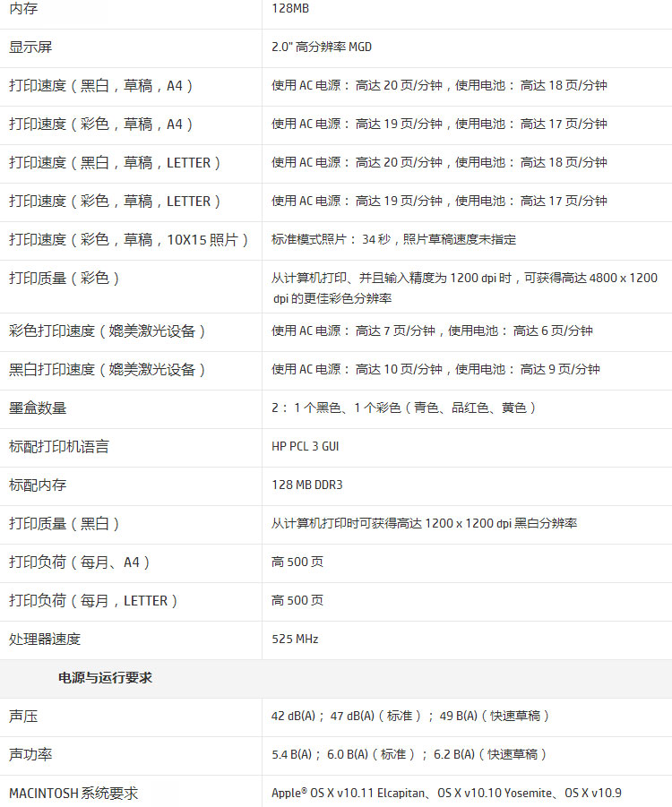Select the 标配内存 row label
Screen dimensions: 672x807
pyautogui.click(x=38, y=485)
